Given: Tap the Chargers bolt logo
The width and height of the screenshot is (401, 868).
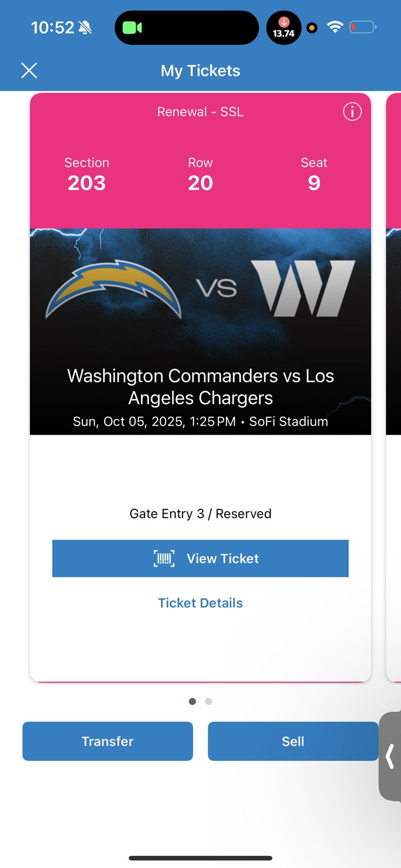Looking at the screenshot, I should tap(113, 288).
